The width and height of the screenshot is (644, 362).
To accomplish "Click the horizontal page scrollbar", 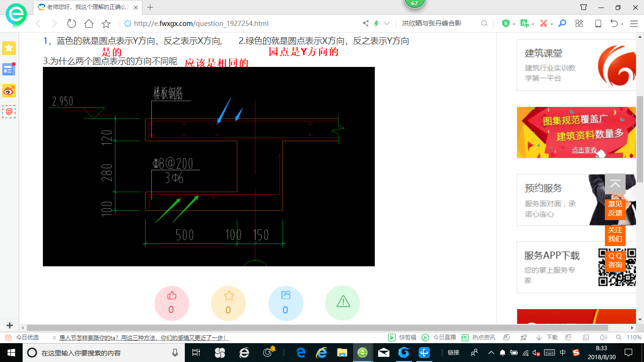I will [317, 328].
